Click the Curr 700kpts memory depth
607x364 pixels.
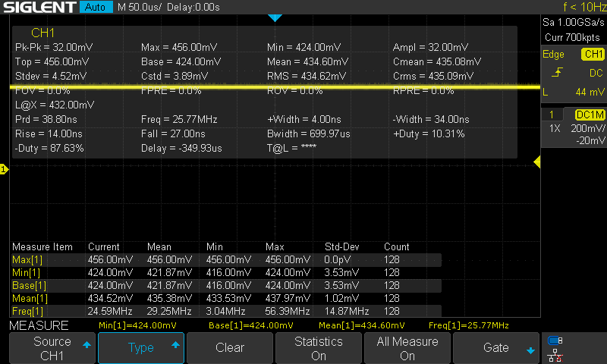572,37
